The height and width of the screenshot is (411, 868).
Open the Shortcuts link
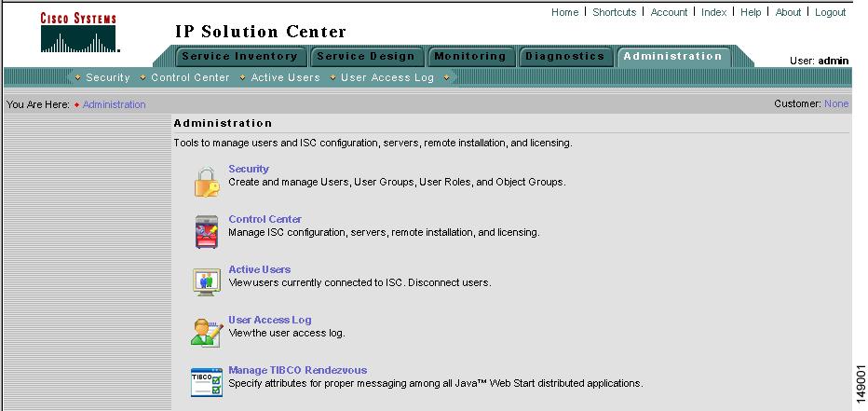click(614, 12)
